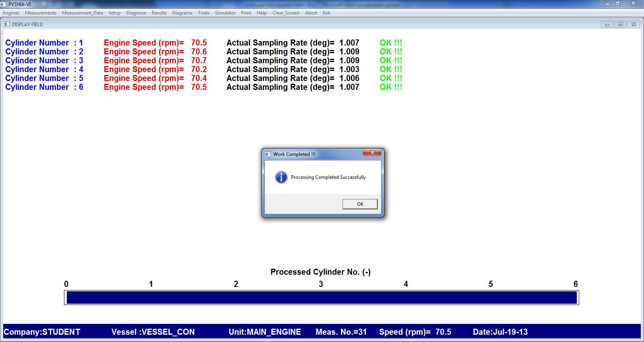
Task: Click 'Date:Jul-19-13' in status bar
Action: pos(500,332)
